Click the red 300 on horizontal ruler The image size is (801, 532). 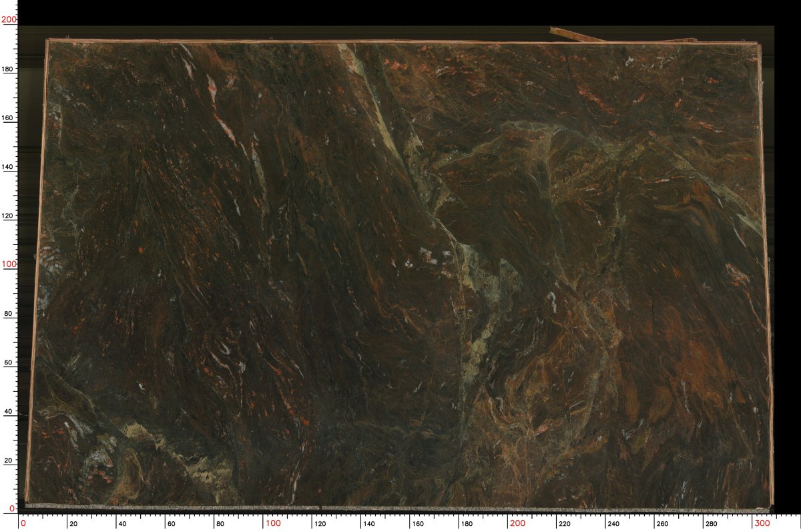point(762,522)
